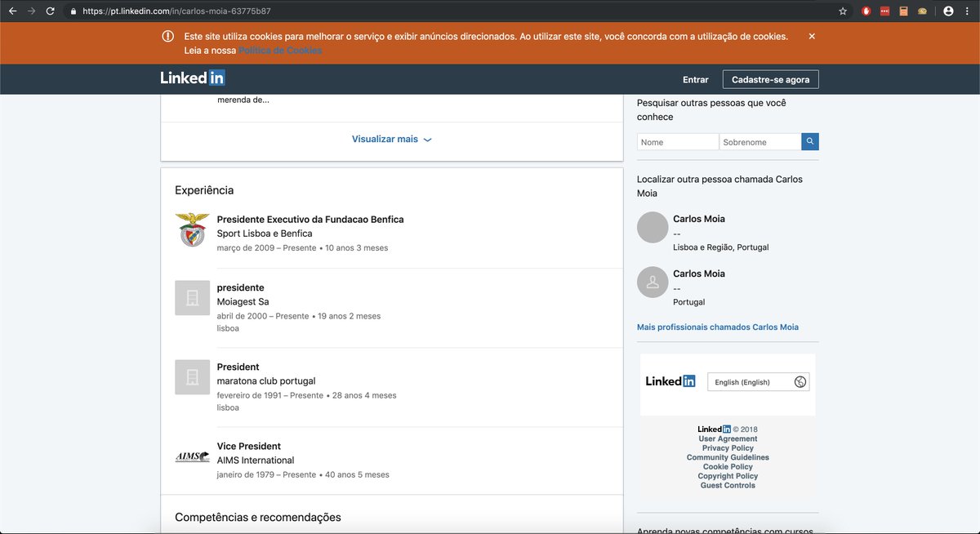Image resolution: width=980 pixels, height=534 pixels.
Task: Click the Entrar sign-in link
Action: click(696, 79)
